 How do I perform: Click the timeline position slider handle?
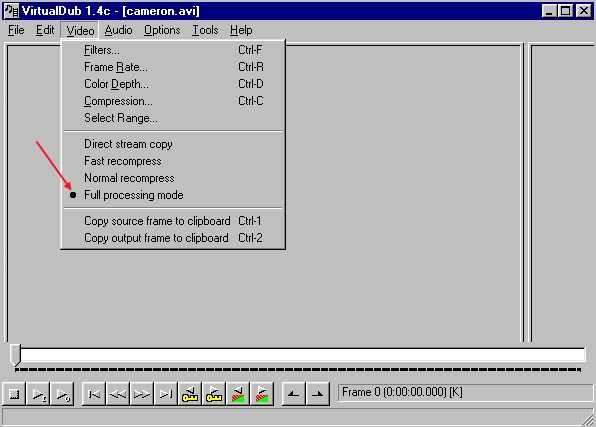click(x=15, y=354)
